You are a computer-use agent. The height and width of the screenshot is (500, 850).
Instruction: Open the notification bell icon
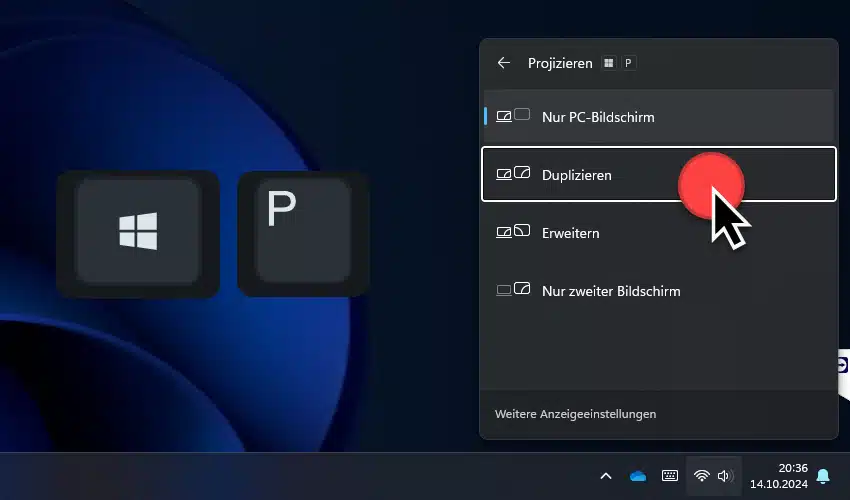click(x=823, y=476)
